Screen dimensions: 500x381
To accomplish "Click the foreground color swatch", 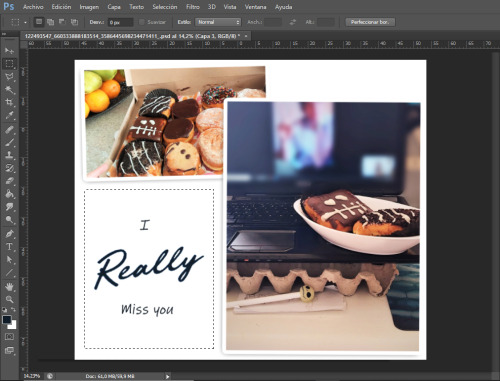I will pyautogui.click(x=7, y=319).
